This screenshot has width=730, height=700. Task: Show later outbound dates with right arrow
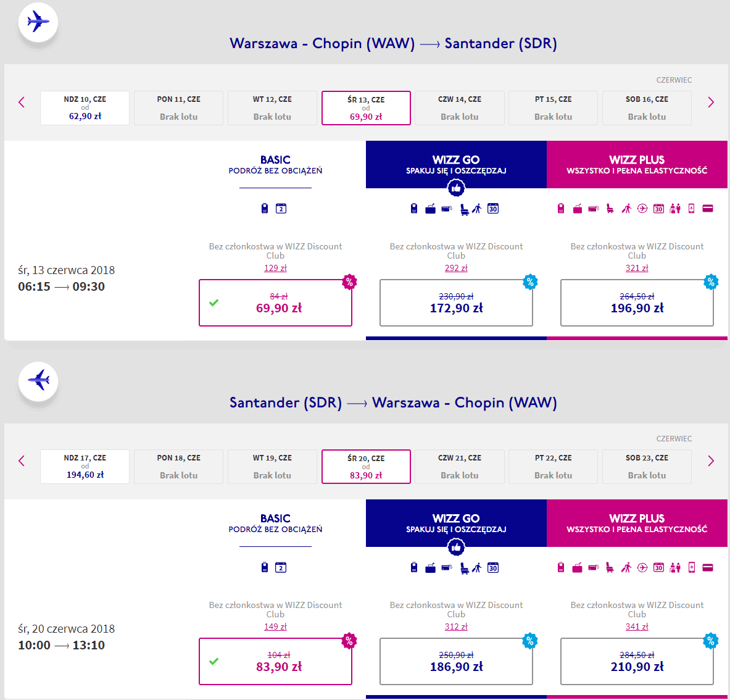[x=710, y=102]
